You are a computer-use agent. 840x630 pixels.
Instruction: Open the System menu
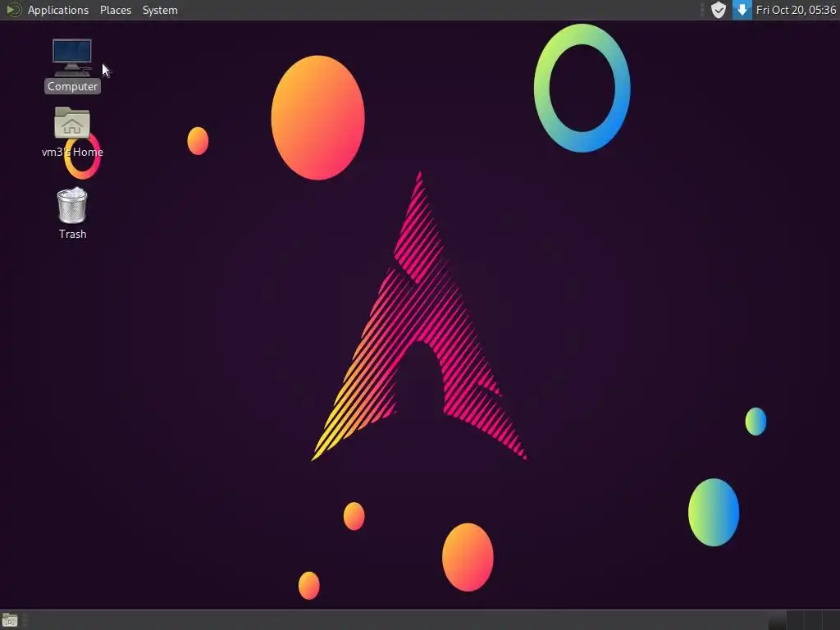(160, 10)
